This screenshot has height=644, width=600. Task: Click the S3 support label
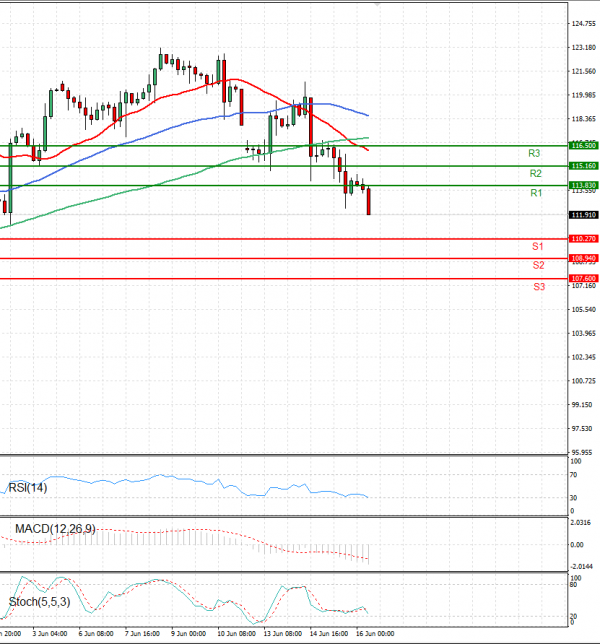(x=539, y=287)
